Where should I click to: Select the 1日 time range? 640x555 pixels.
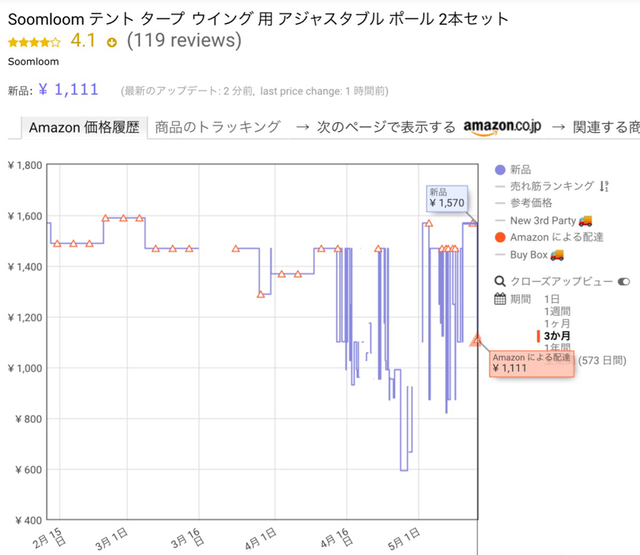551,299
